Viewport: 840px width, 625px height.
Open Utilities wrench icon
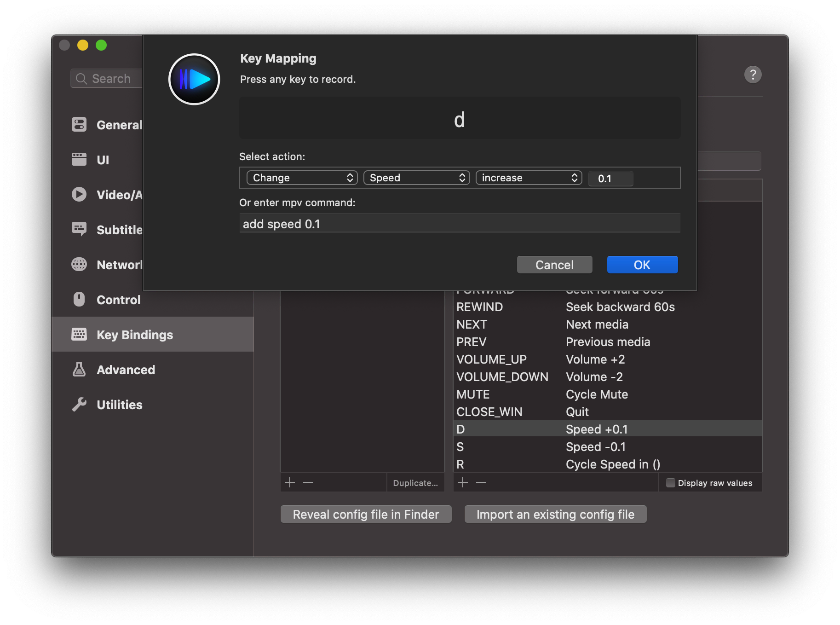click(79, 404)
